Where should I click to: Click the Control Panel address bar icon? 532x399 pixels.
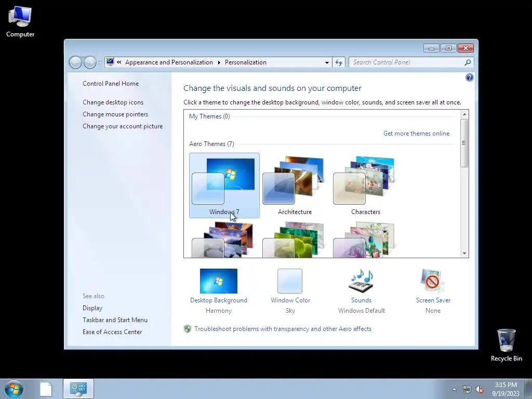click(x=110, y=62)
